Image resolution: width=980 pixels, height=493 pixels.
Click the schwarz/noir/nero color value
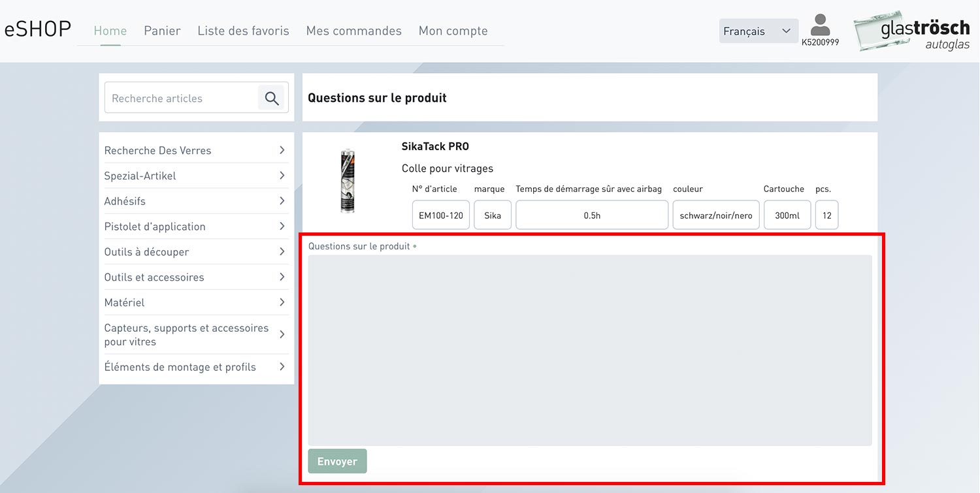pos(716,215)
